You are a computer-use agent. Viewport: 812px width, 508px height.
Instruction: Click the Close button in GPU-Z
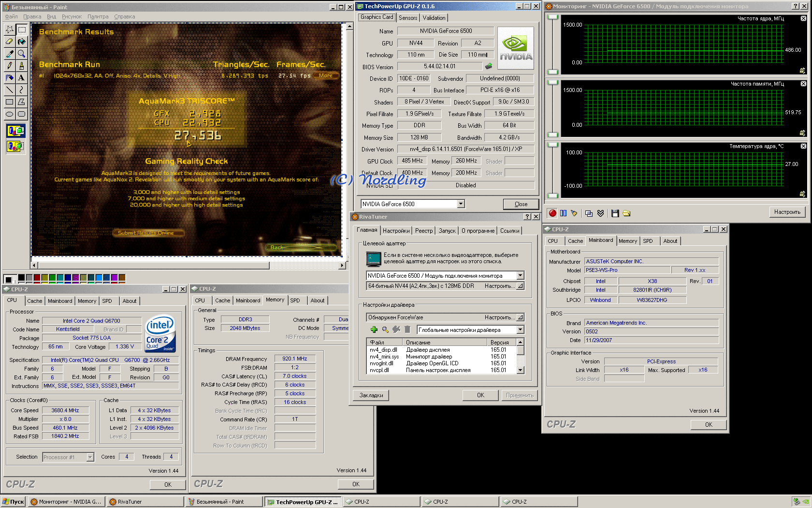[521, 204]
